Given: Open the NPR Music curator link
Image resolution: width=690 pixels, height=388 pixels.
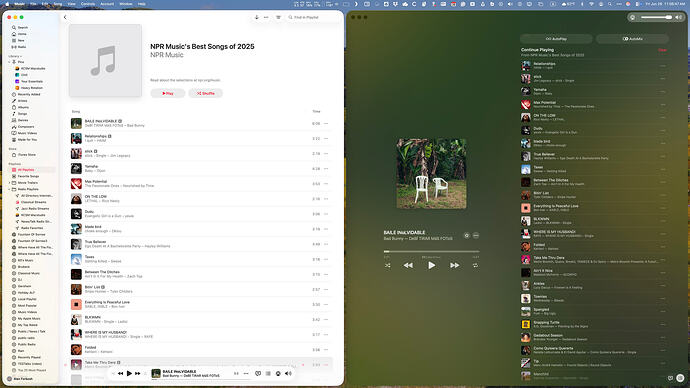Looking at the screenshot, I should [x=167, y=55].
